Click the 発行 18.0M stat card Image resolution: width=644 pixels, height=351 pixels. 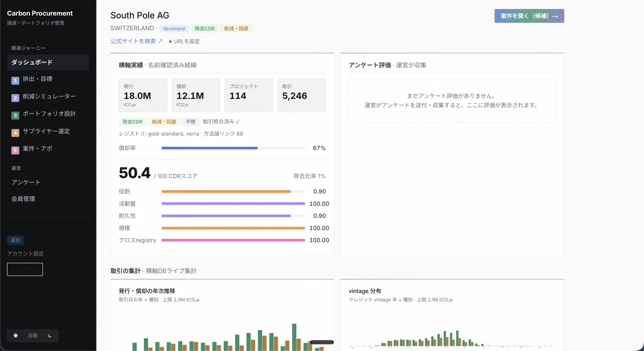point(143,96)
